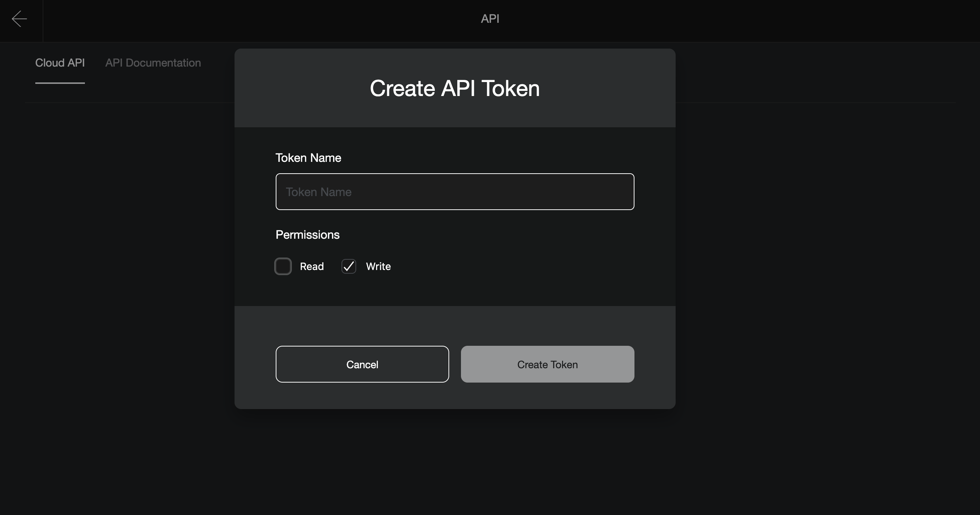Focus the Token Name input field
The height and width of the screenshot is (515, 980).
coord(455,191)
